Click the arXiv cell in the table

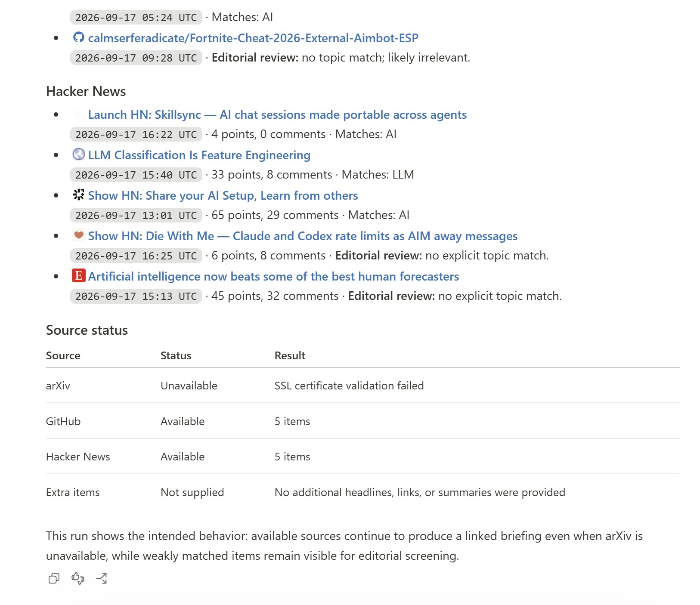click(x=58, y=386)
